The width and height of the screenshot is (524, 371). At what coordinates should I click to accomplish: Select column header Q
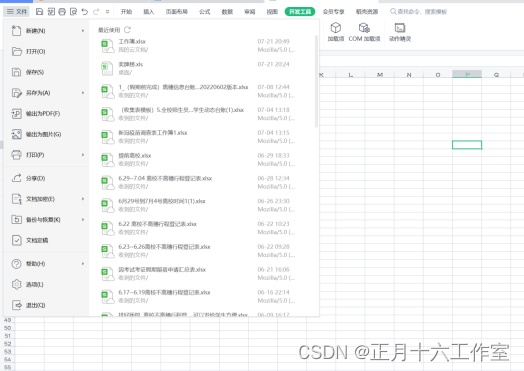pyautogui.click(x=496, y=75)
